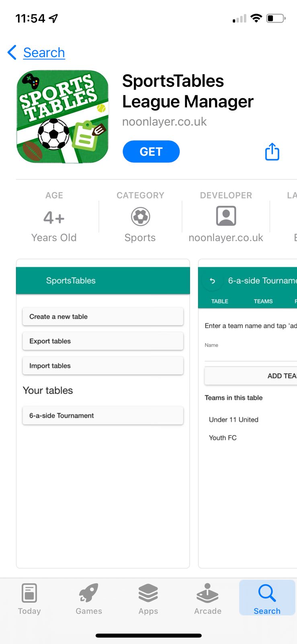Tap 'Import tables' in screenshot
Viewport: 297px width, 644px height.
point(103,366)
